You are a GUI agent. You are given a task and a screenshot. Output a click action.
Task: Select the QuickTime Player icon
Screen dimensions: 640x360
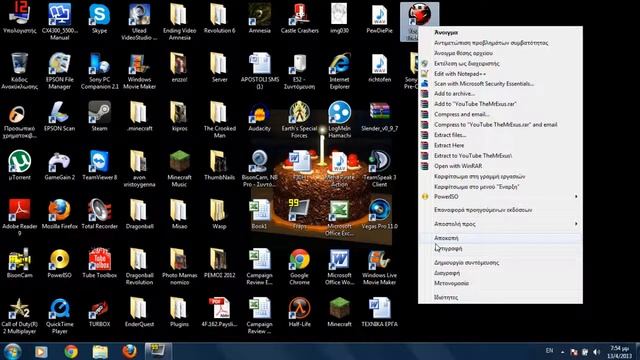(60, 309)
